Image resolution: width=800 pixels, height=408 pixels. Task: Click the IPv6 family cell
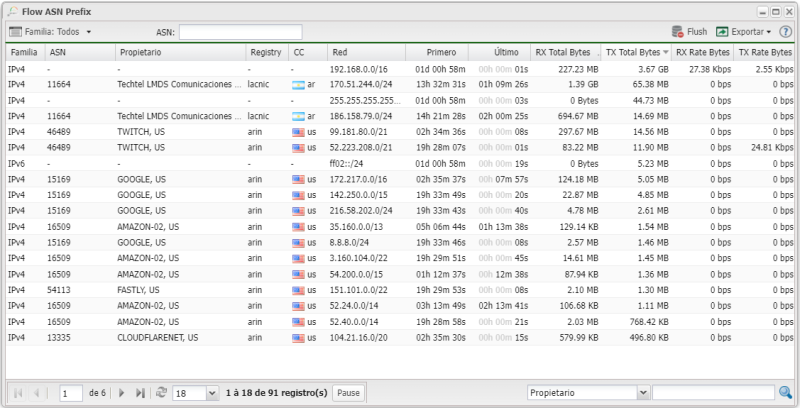pos(16,164)
